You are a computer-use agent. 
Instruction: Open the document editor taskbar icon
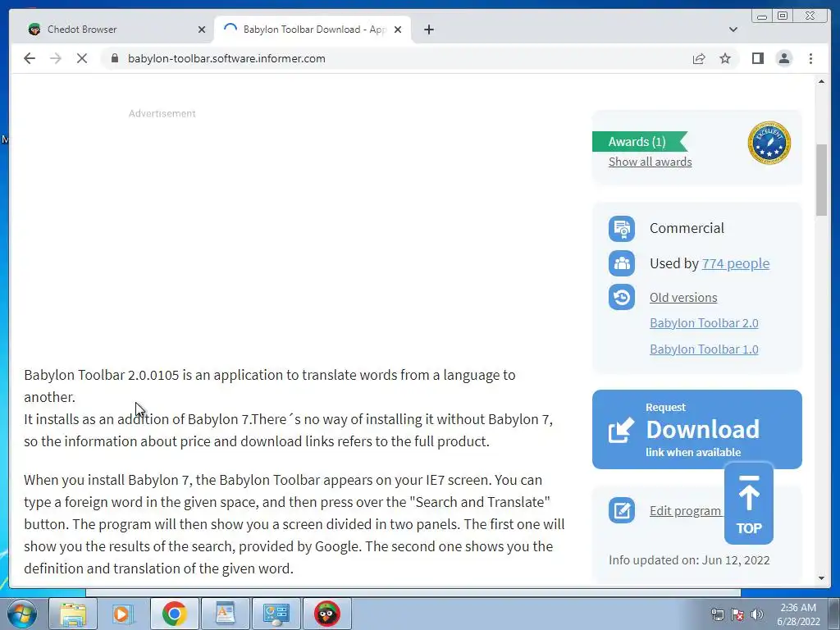point(225,614)
